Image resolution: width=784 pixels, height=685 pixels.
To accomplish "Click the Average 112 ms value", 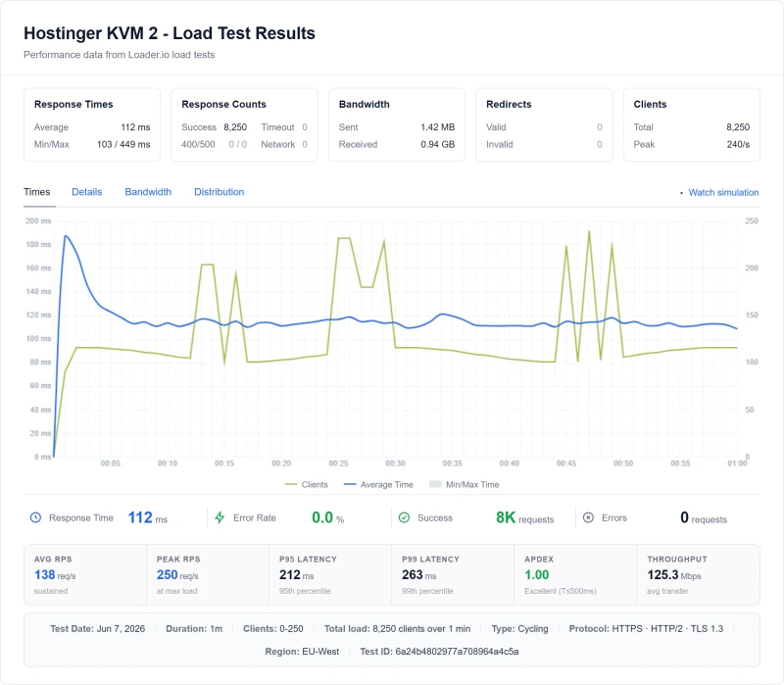I will tap(135, 127).
